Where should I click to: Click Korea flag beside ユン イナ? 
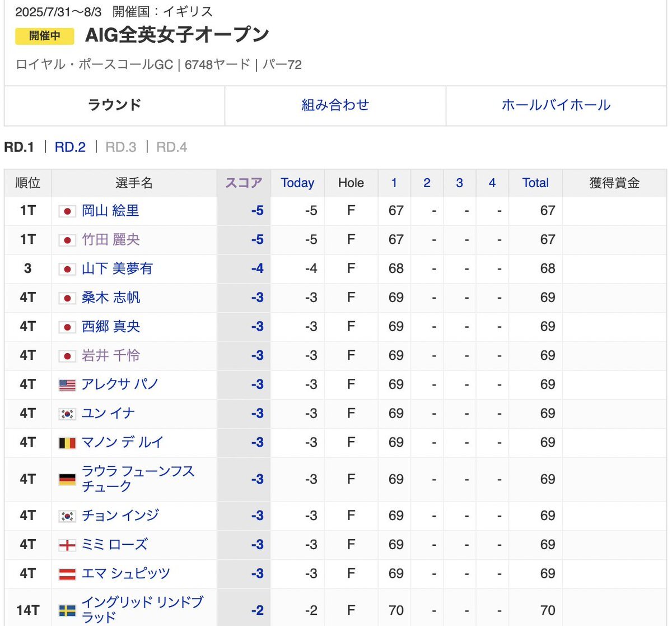(67, 414)
